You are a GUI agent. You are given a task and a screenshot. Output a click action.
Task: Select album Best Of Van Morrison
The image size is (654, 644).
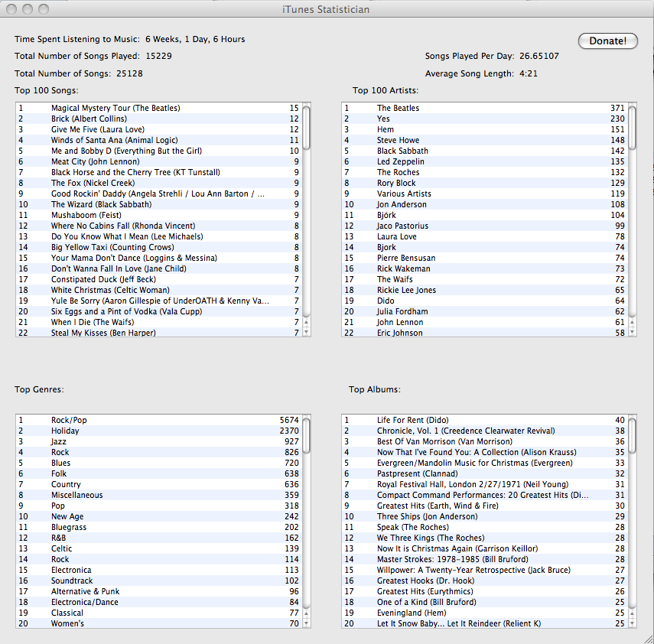coord(485,441)
